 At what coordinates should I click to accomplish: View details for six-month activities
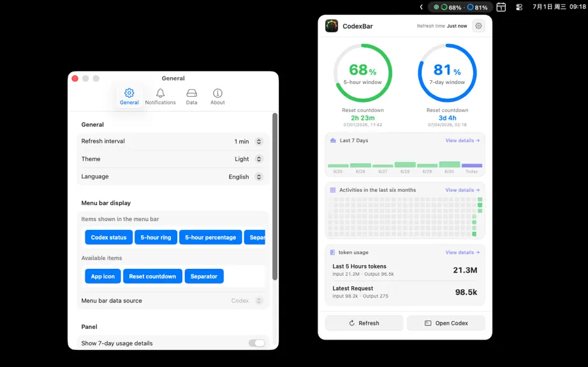click(462, 190)
